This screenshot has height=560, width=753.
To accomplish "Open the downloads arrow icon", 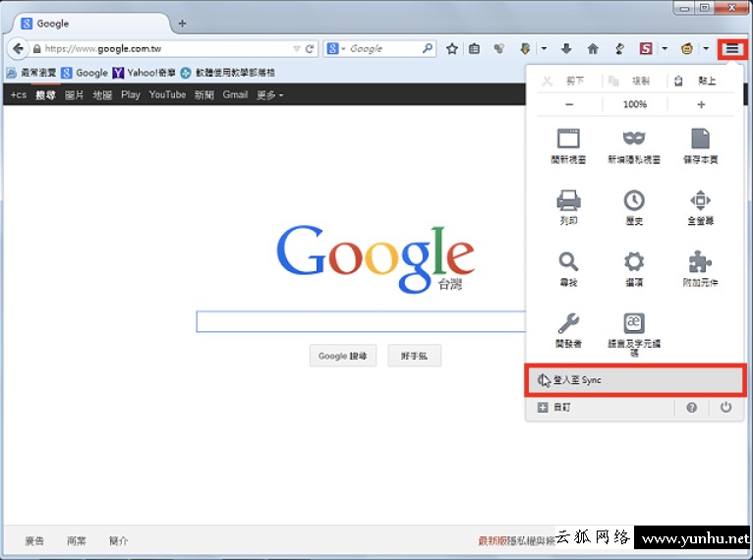I will (566, 48).
